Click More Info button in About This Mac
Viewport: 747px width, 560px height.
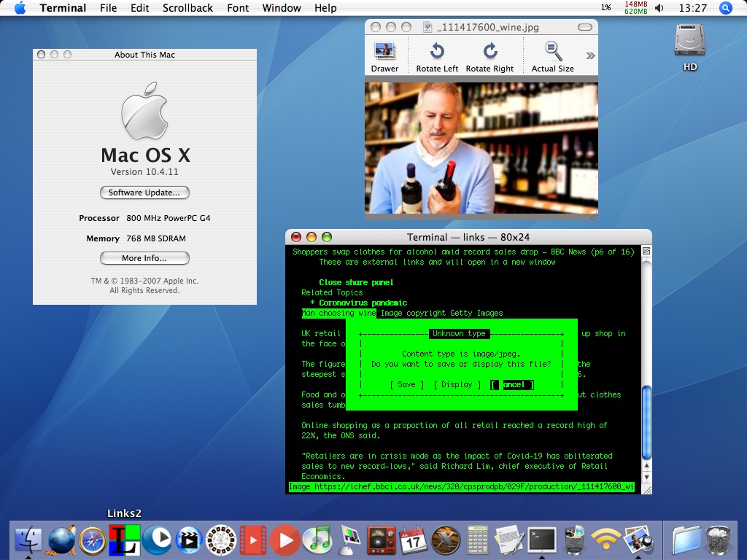tap(144, 258)
